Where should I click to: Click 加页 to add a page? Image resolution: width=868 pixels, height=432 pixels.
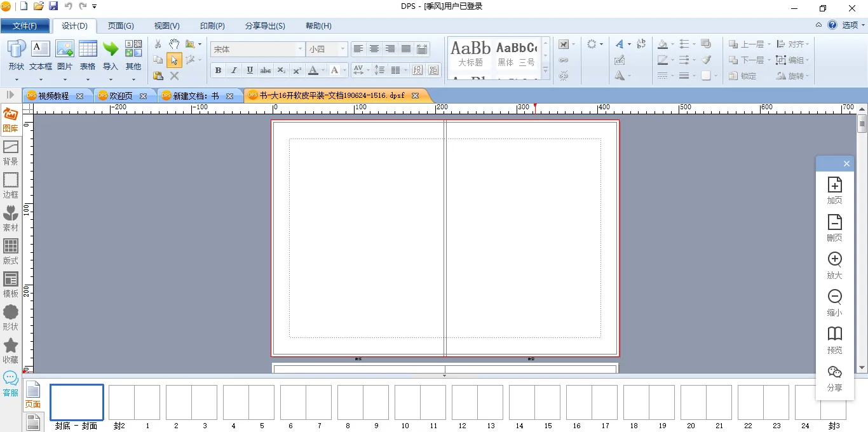(834, 190)
